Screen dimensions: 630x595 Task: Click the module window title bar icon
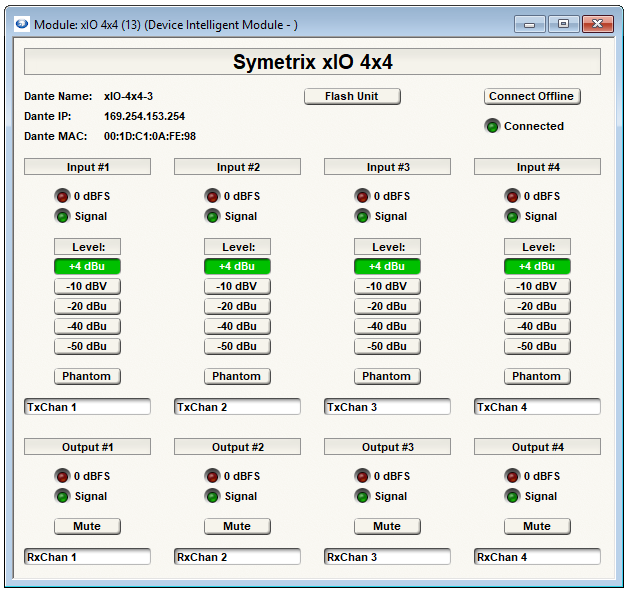pyautogui.click(x=21, y=24)
